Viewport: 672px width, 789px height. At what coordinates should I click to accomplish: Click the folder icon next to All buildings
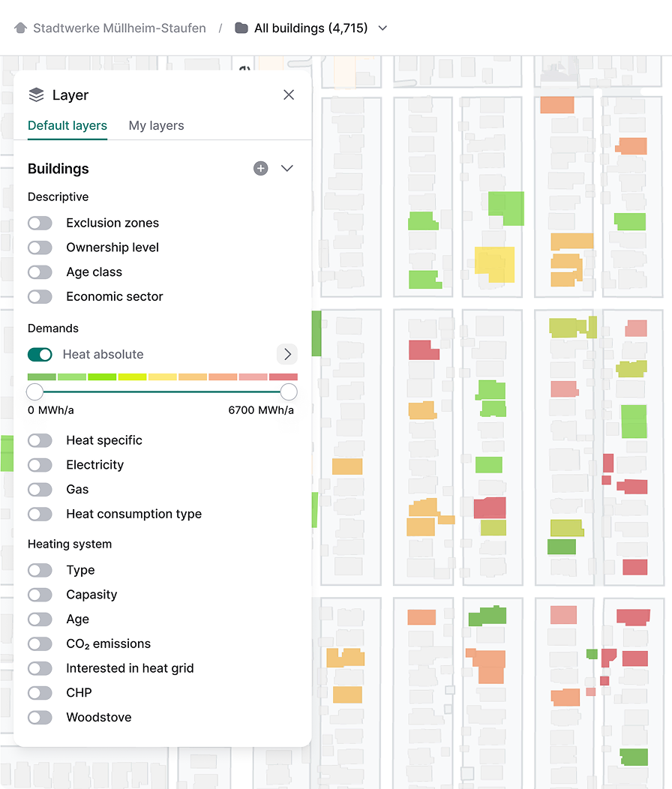click(240, 27)
